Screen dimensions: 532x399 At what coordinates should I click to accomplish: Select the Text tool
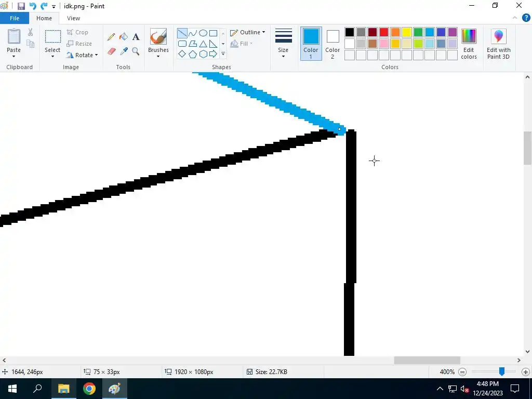136,37
